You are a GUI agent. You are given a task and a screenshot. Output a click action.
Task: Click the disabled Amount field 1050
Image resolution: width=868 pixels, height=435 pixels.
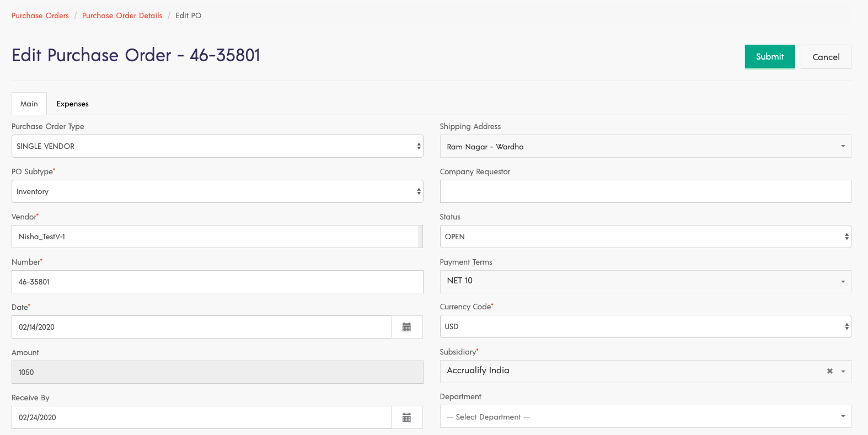click(x=217, y=372)
